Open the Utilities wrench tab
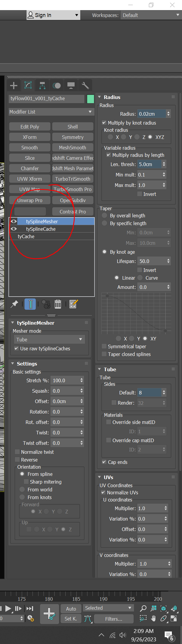Screen dimensions: 182x644 point(85,86)
